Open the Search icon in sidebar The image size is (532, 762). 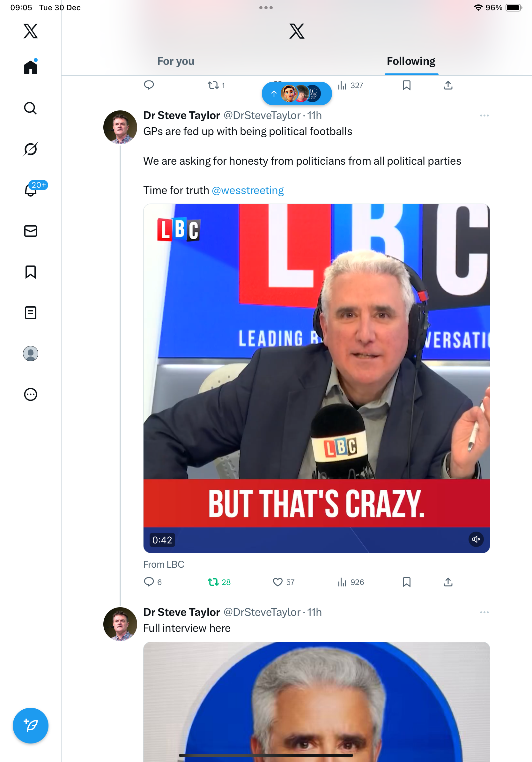[x=31, y=108]
